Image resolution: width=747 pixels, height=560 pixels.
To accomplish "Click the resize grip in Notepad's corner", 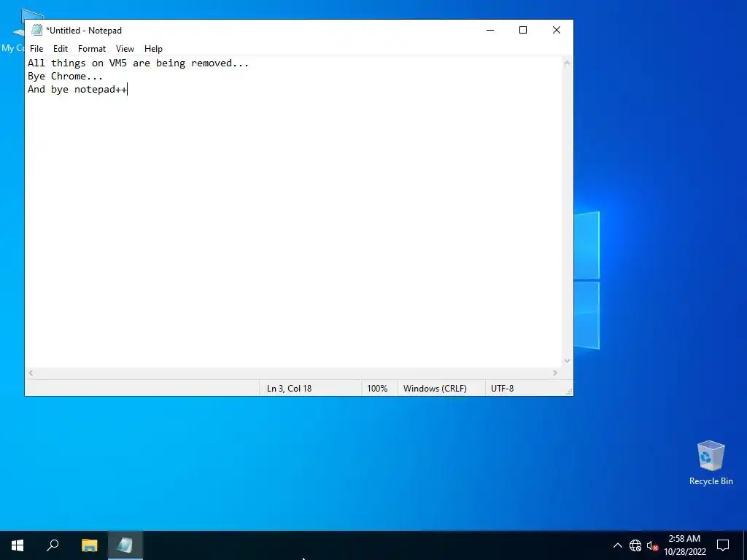I will click(569, 392).
